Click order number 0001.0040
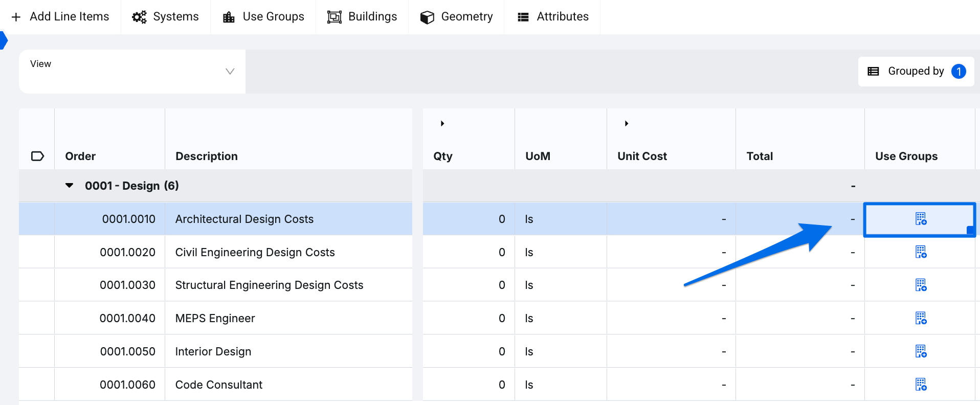Image resolution: width=980 pixels, height=405 pixels. (x=128, y=318)
